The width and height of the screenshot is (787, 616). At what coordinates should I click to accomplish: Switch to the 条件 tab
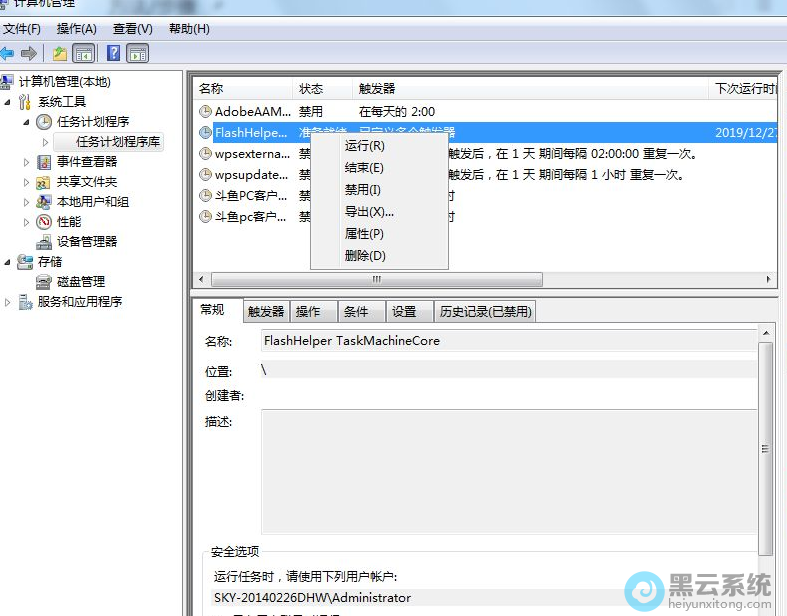coord(361,312)
